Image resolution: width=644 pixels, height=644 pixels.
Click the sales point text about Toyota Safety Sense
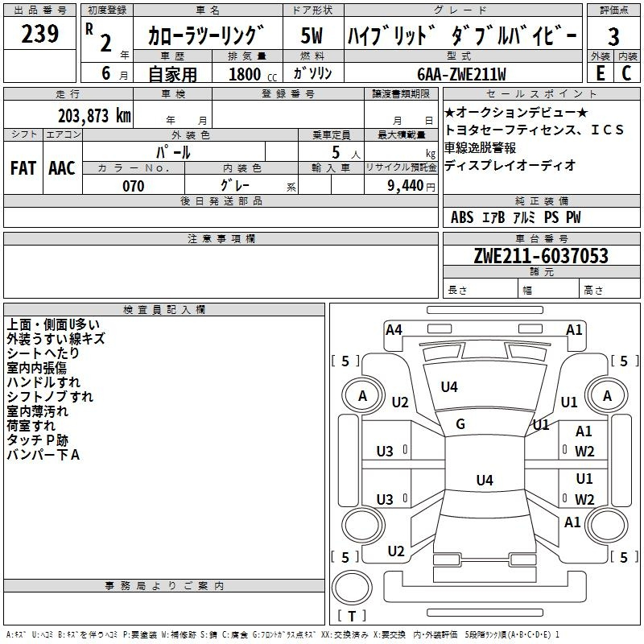tap(534, 130)
